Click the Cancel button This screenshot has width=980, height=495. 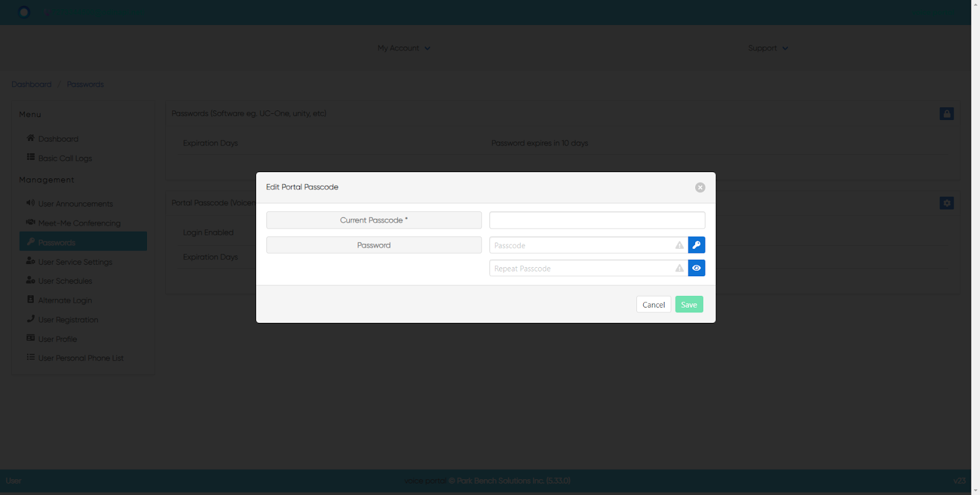pos(654,304)
